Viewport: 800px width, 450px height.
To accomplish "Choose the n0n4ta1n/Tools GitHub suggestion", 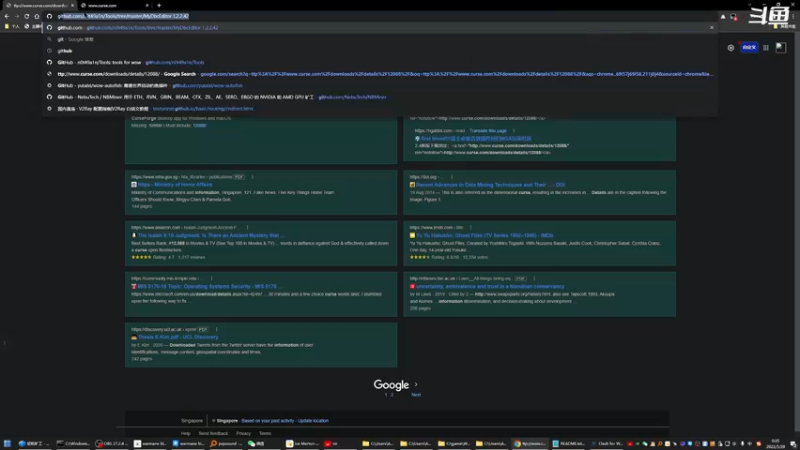I will click(380, 62).
